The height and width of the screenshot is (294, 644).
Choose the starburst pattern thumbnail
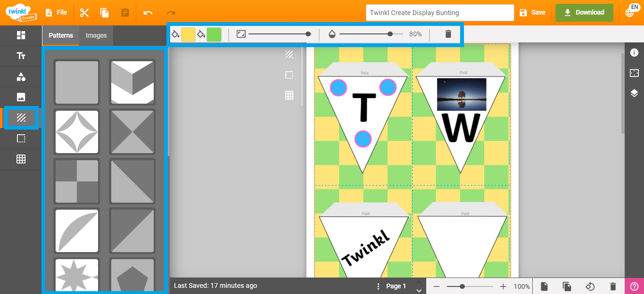coord(77,274)
